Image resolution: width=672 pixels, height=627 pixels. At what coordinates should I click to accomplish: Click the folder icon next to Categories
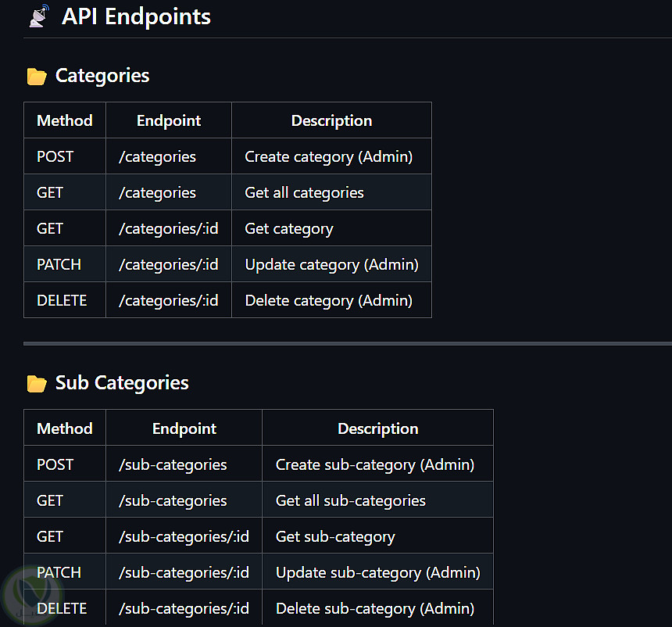[36, 77]
